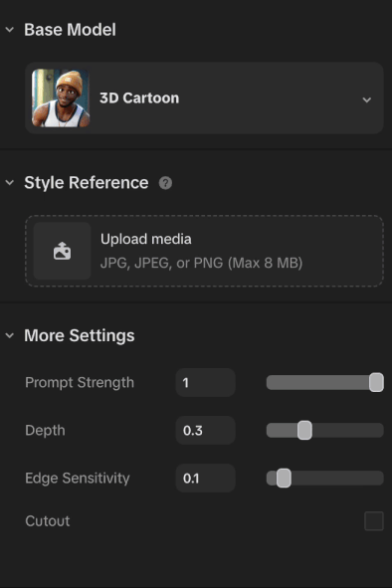This screenshot has width=392, height=588.
Task: Click the Prompt Strength value field
Action: click(206, 382)
